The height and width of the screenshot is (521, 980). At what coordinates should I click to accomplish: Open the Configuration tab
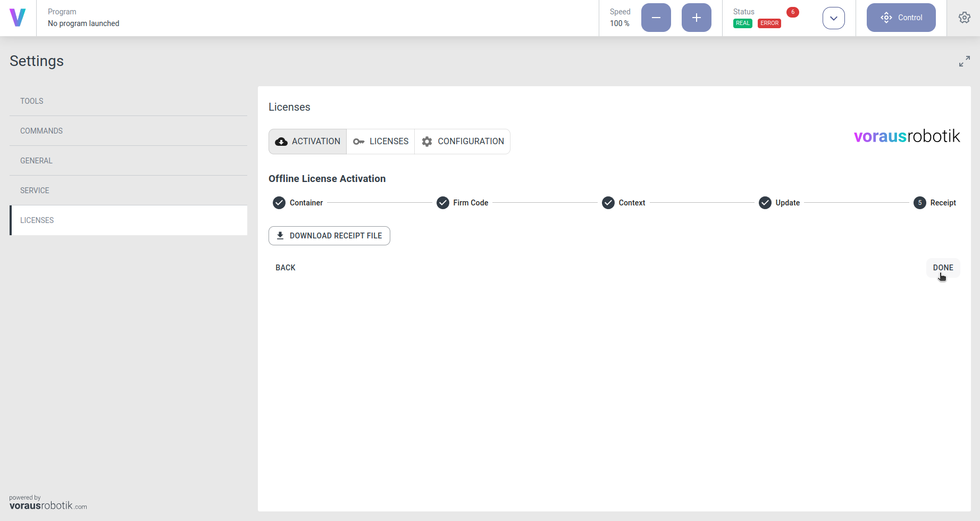point(463,142)
